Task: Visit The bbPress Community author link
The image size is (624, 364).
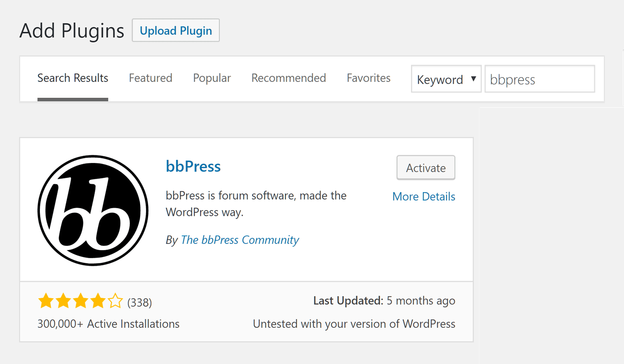Action: point(240,240)
